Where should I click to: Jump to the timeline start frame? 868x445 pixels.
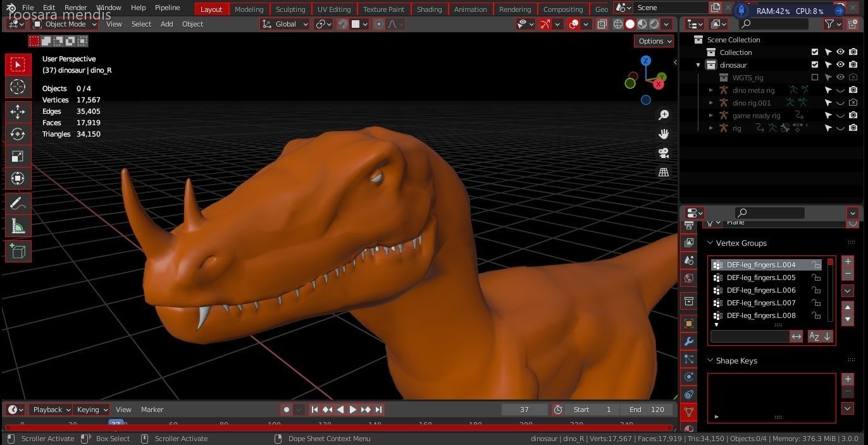pyautogui.click(x=314, y=410)
